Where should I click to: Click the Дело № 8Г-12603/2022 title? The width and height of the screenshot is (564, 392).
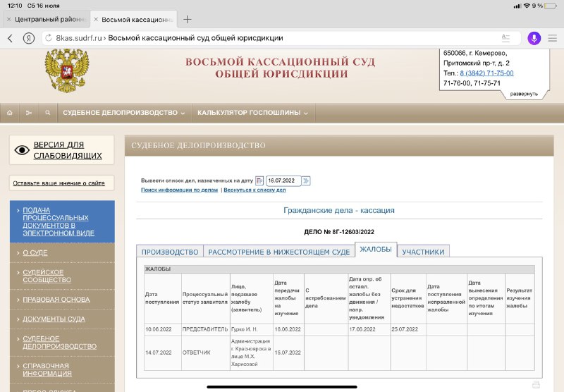[339, 232]
